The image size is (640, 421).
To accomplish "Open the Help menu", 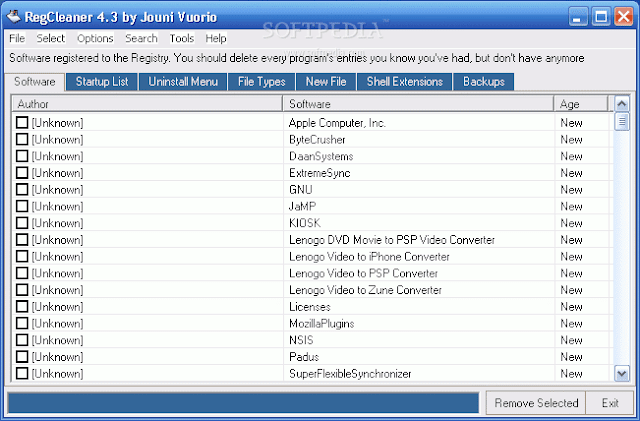I will [216, 38].
